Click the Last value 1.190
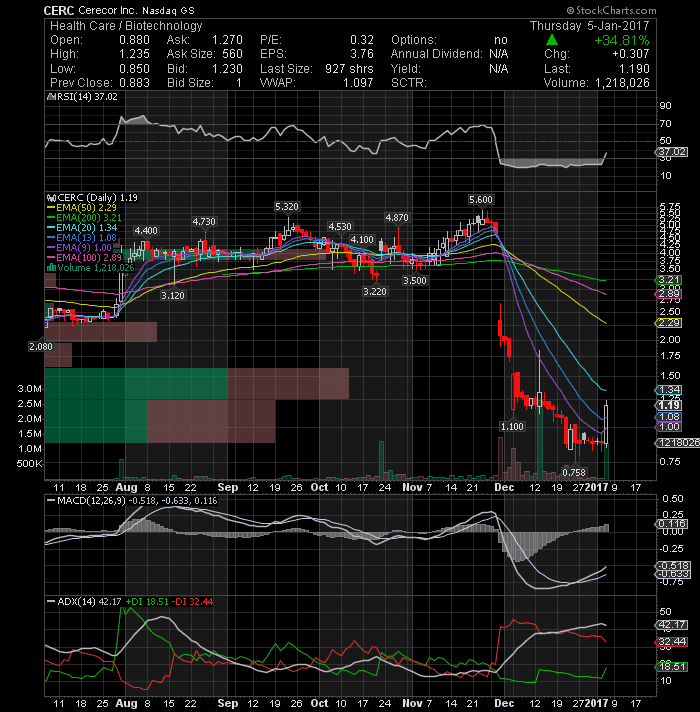This screenshot has height=712, width=700. click(634, 69)
